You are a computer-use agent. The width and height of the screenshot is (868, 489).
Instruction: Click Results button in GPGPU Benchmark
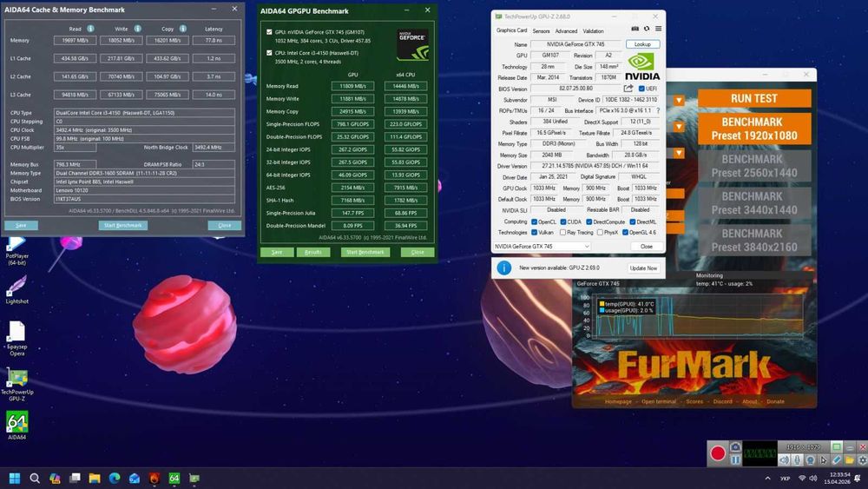[x=313, y=252]
